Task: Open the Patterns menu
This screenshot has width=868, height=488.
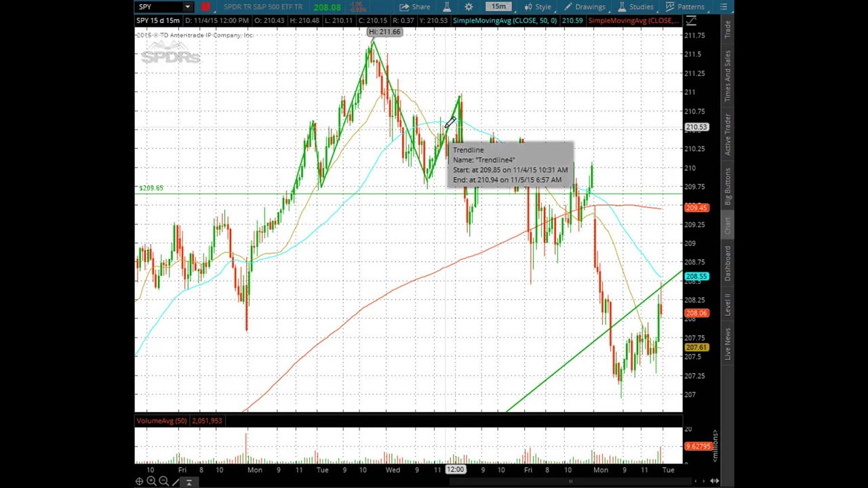Action: 685,7
